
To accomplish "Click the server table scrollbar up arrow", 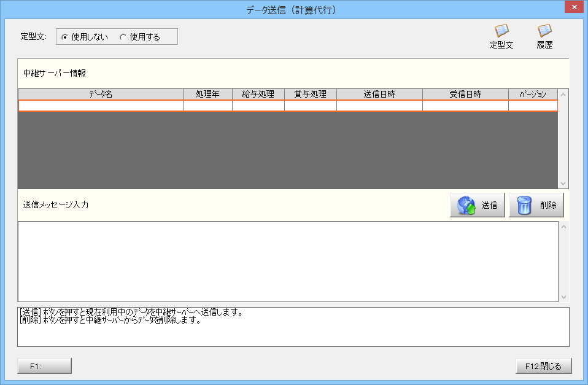I will coord(563,95).
